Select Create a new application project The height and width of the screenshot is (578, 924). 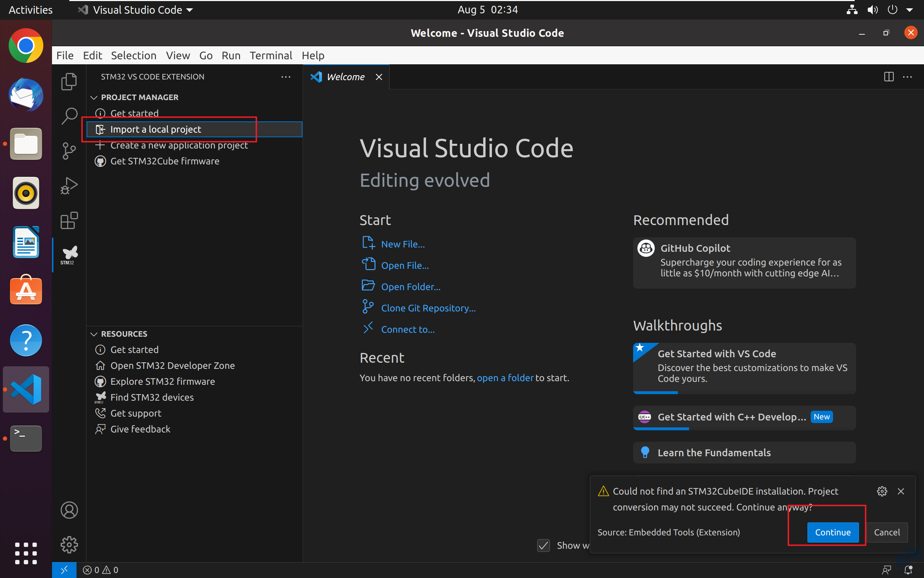tap(194, 145)
